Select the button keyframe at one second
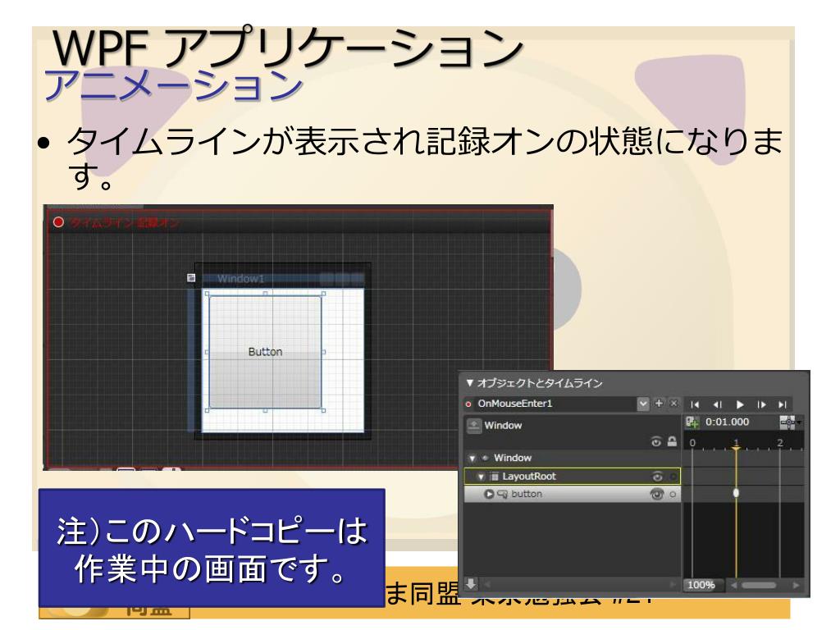Screen dimensions: 840x630 point(736,493)
